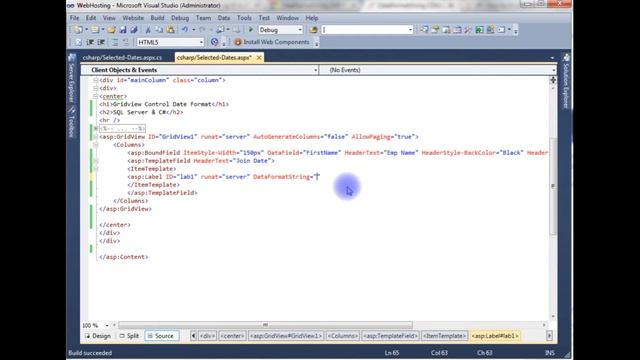The height and width of the screenshot is (360, 640).
Task: Undo the last edit with Undo icon
Action: click(x=185, y=30)
